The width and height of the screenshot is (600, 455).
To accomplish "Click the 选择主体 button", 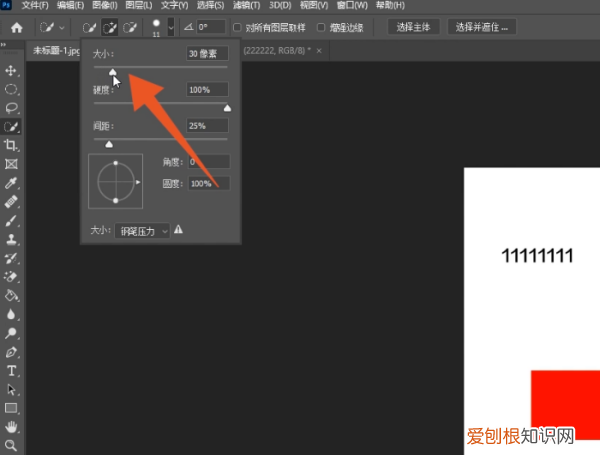I will click(x=413, y=27).
